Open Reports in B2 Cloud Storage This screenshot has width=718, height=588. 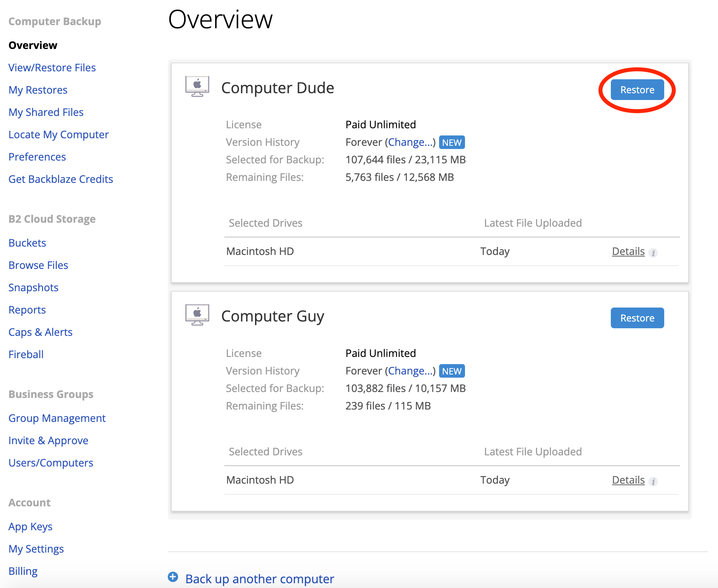27,310
